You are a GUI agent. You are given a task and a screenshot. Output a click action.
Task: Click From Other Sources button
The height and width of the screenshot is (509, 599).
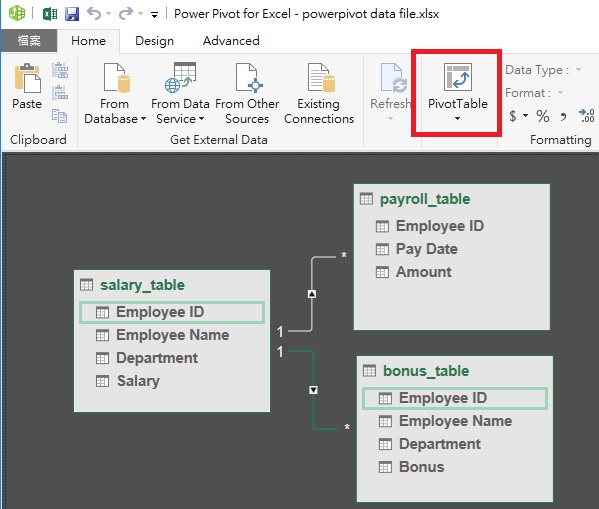click(247, 94)
